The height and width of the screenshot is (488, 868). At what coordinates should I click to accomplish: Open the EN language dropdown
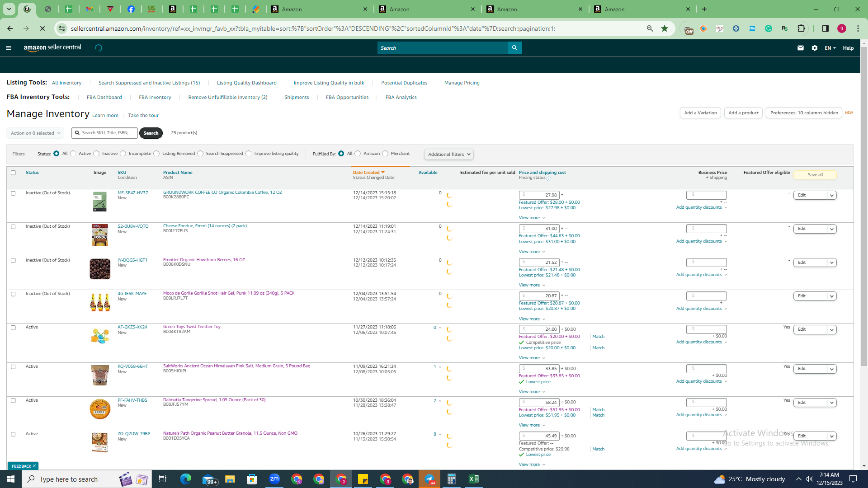click(x=830, y=48)
